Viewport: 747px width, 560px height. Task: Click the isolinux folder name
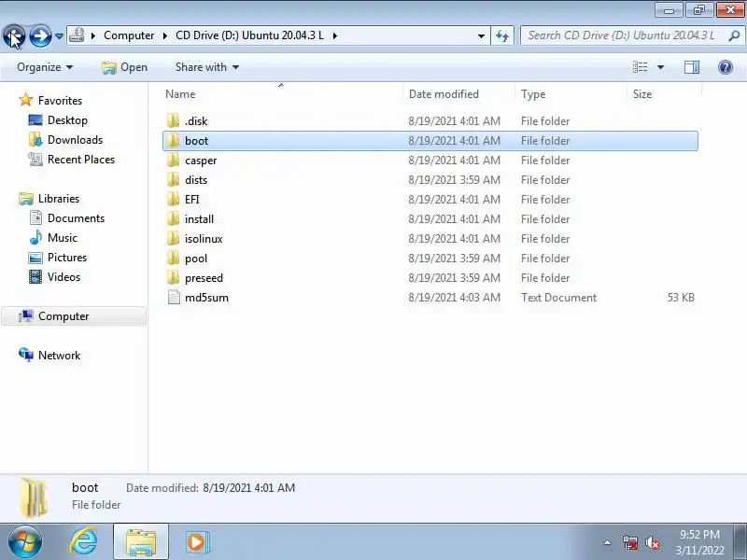(204, 239)
